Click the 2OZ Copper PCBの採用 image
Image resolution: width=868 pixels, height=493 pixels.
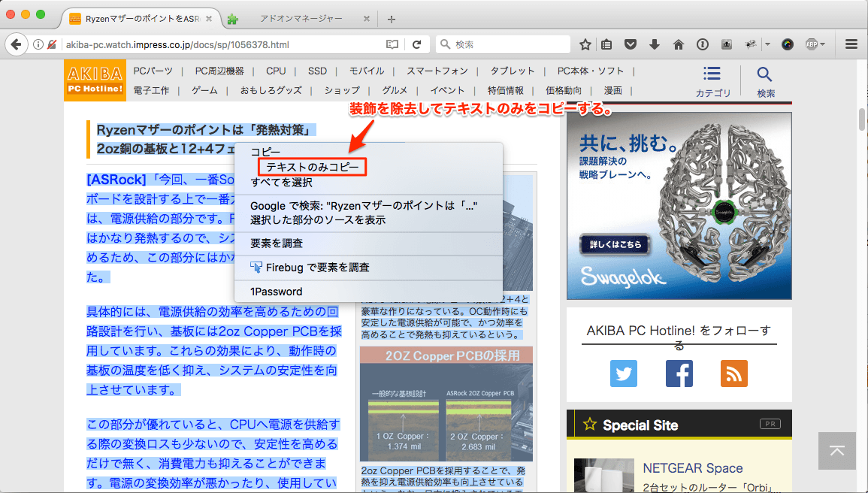point(446,404)
